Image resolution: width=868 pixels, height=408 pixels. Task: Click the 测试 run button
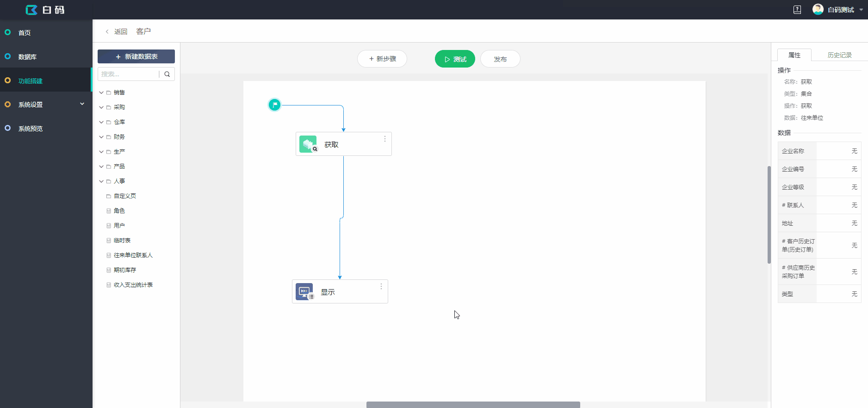[x=454, y=59]
